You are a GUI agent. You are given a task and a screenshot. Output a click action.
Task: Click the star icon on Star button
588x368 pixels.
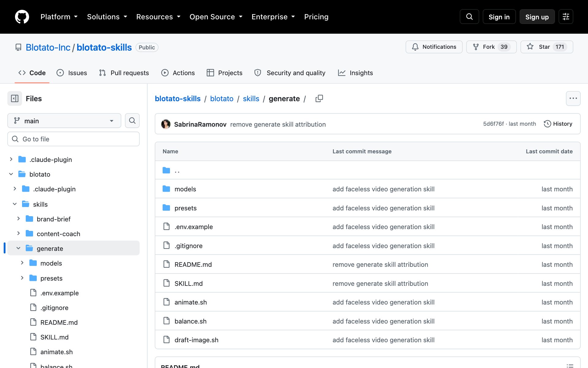pos(530,47)
